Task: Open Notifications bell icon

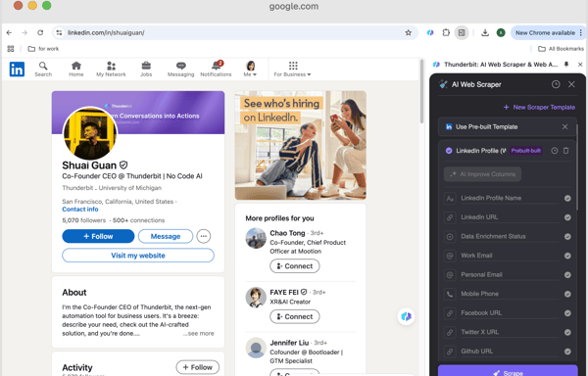Action: pos(216,66)
